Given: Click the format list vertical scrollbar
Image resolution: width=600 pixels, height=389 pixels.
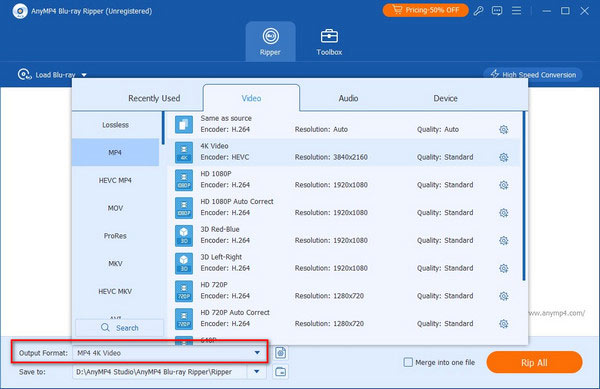Looking at the screenshot, I should (x=524, y=196).
